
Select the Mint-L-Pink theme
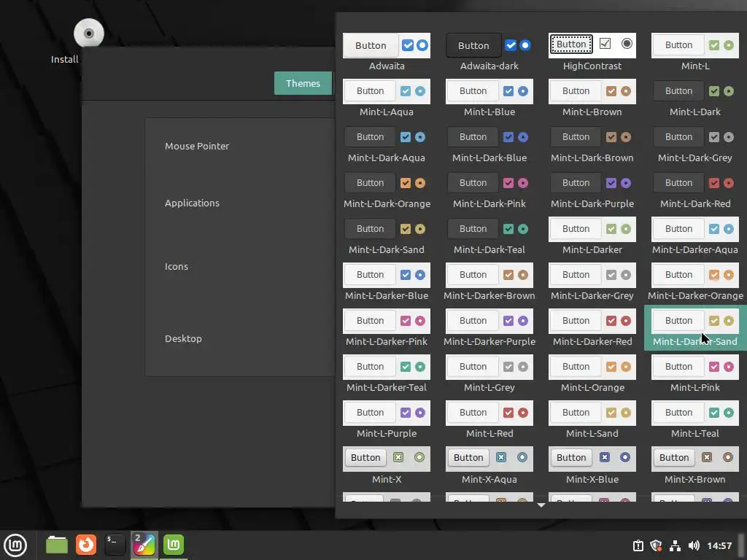[695, 374]
